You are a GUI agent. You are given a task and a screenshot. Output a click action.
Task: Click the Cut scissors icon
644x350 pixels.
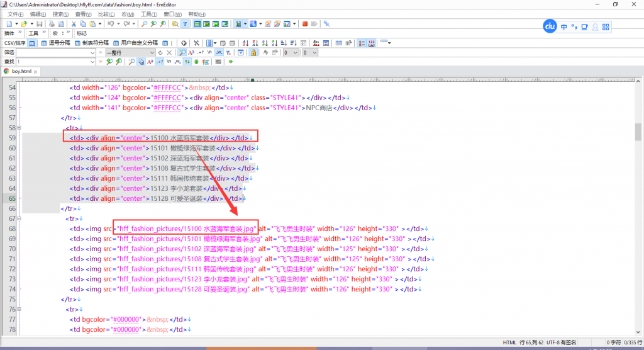(x=74, y=24)
